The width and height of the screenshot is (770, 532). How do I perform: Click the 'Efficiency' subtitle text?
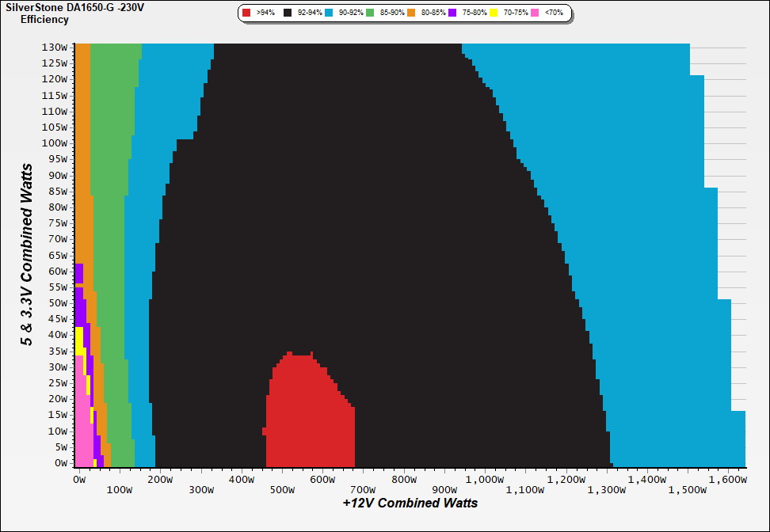(44, 19)
